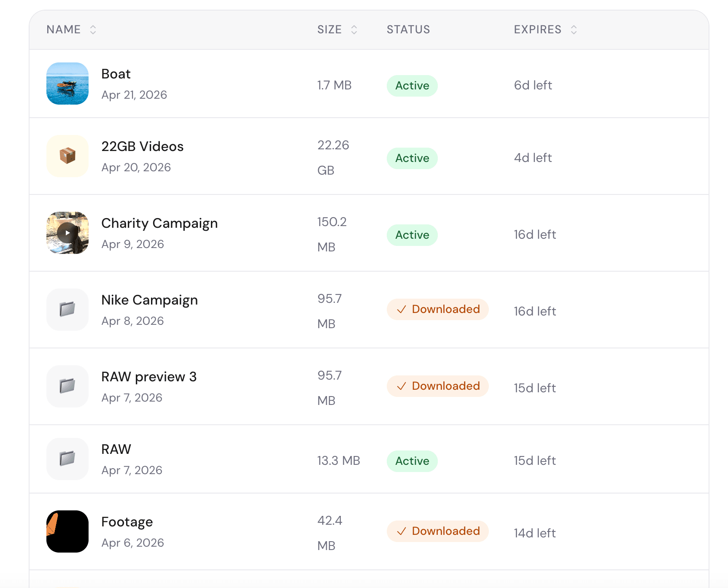The image size is (728, 588).
Task: Click Downloaded checkmark on Footage row
Action: pyautogui.click(x=402, y=531)
